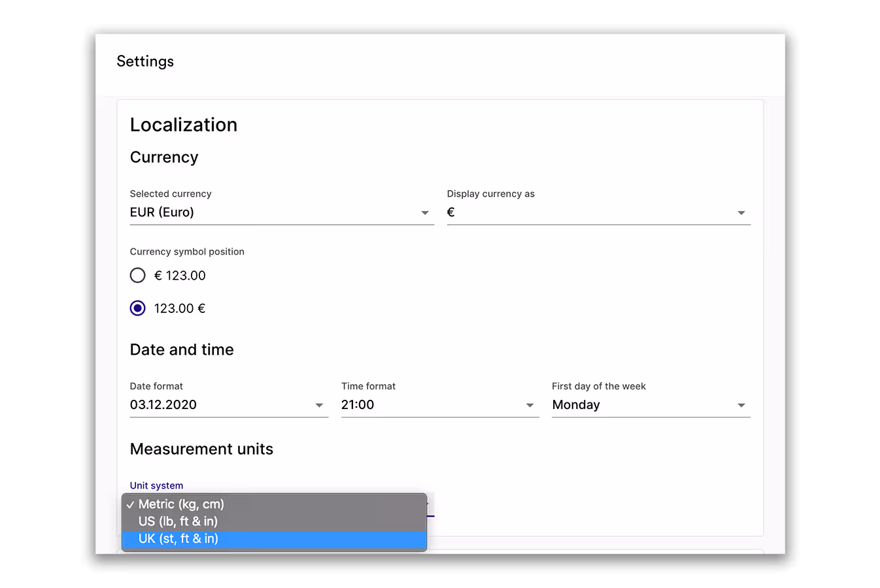Open the Date format dropdown
This screenshot has height=588, width=880.
[x=229, y=405]
